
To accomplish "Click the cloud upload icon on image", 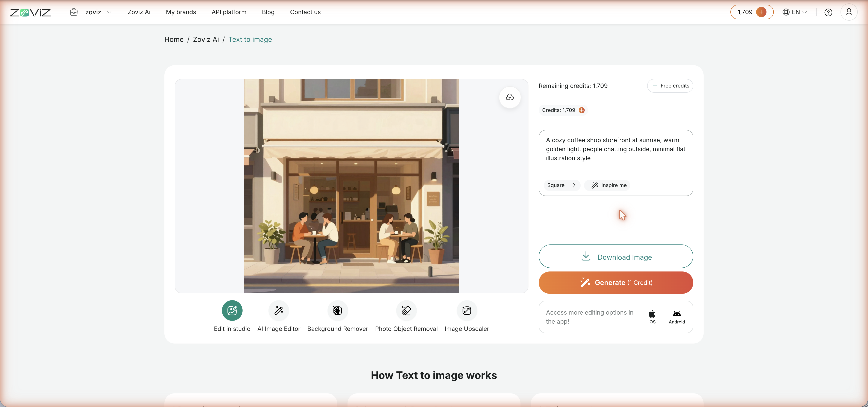I will click(510, 97).
